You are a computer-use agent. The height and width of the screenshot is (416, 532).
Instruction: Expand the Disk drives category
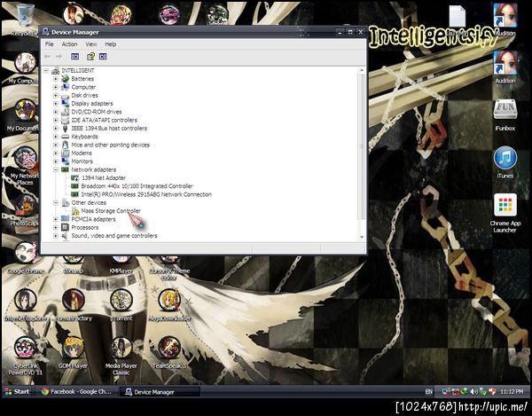point(56,95)
